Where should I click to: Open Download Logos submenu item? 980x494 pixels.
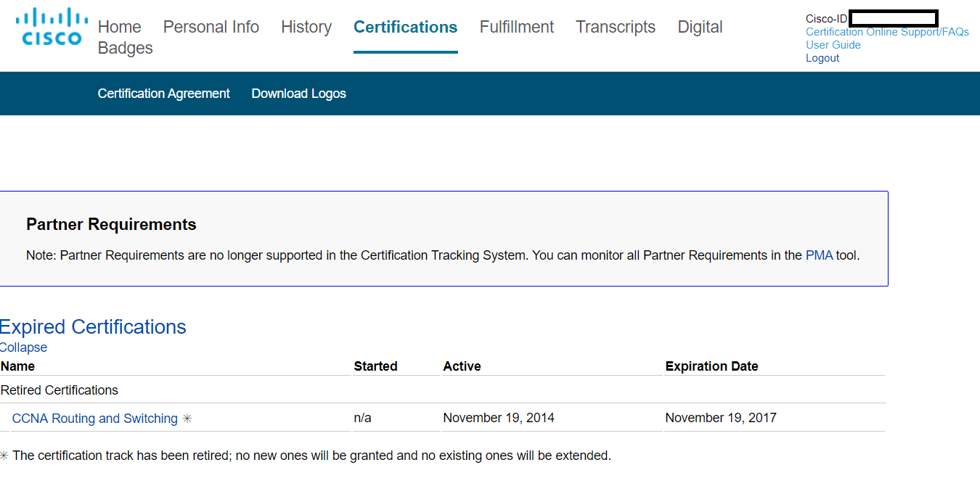click(298, 94)
